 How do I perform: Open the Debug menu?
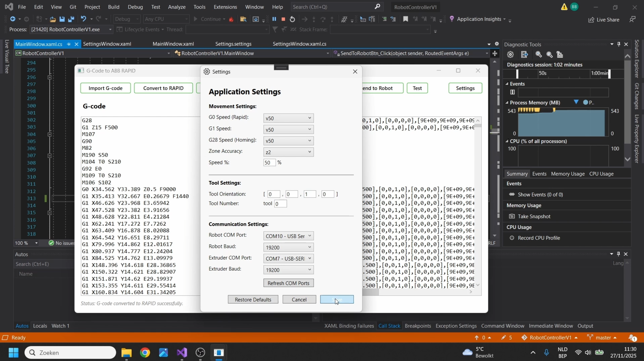[x=135, y=7]
